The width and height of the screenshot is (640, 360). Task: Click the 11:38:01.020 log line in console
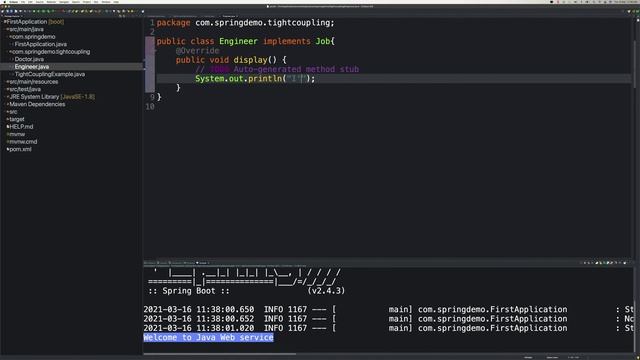click(x=388, y=328)
